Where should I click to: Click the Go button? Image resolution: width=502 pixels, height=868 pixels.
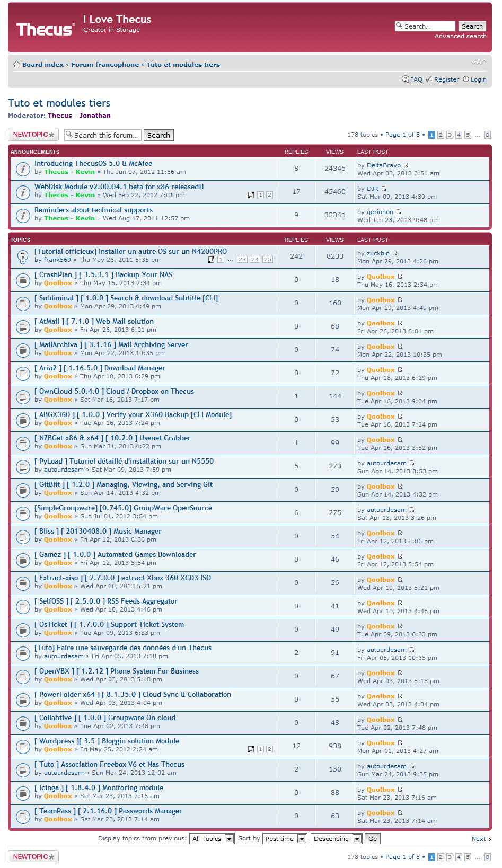coord(373,839)
